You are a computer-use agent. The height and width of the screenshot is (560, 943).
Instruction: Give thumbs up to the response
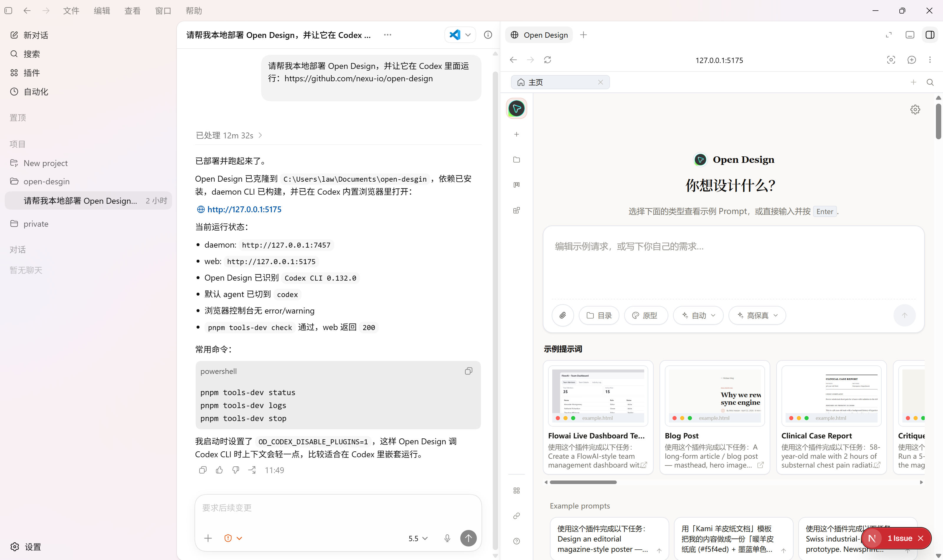click(x=220, y=470)
